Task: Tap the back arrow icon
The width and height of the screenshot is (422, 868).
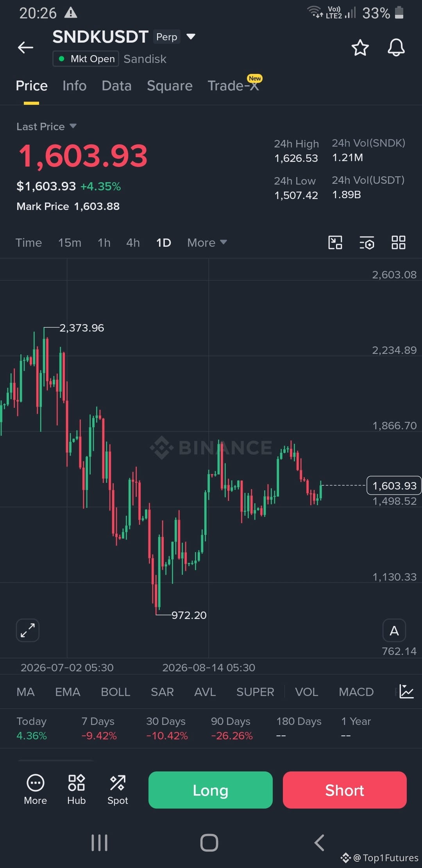Action: coord(25,48)
